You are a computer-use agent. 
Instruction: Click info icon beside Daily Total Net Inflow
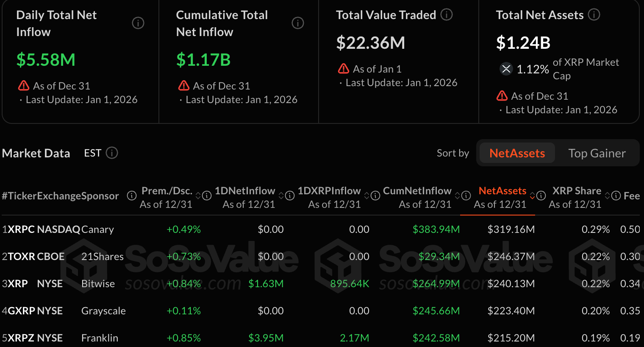pos(138,23)
